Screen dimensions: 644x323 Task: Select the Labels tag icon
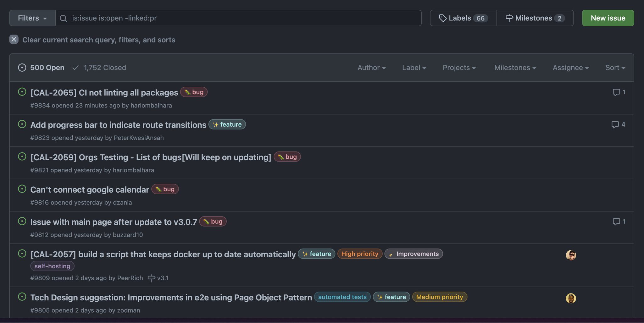point(443,18)
